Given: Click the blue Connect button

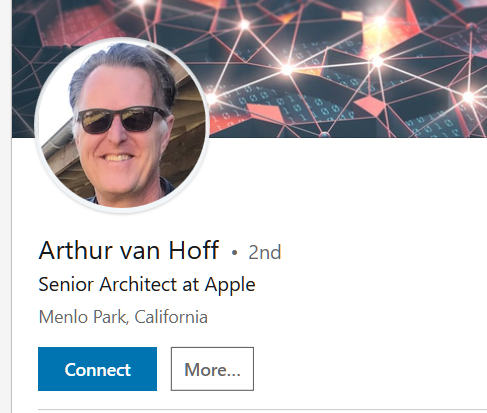Looking at the screenshot, I should (97, 369).
